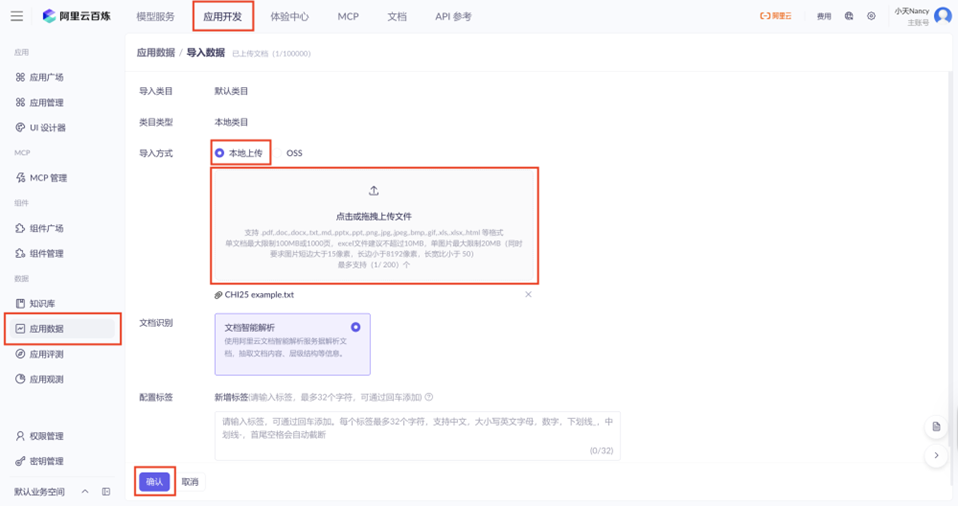Open the hamburger menu icon

(16, 16)
